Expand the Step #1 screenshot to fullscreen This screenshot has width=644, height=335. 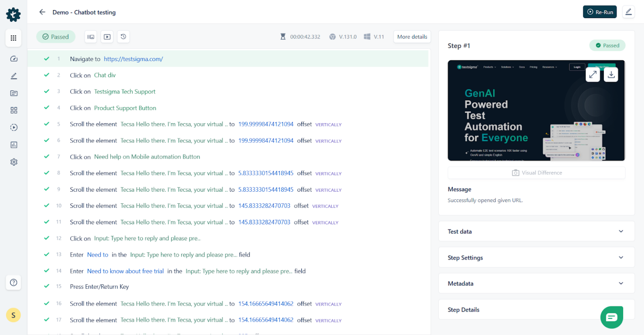tap(593, 74)
